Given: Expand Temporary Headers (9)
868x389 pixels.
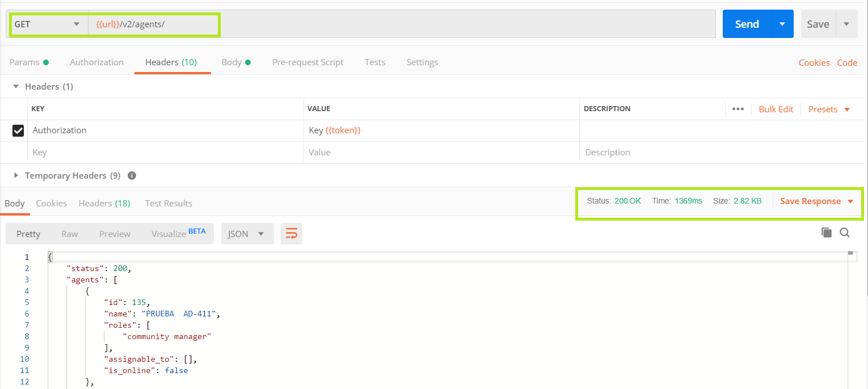Looking at the screenshot, I should [x=16, y=176].
